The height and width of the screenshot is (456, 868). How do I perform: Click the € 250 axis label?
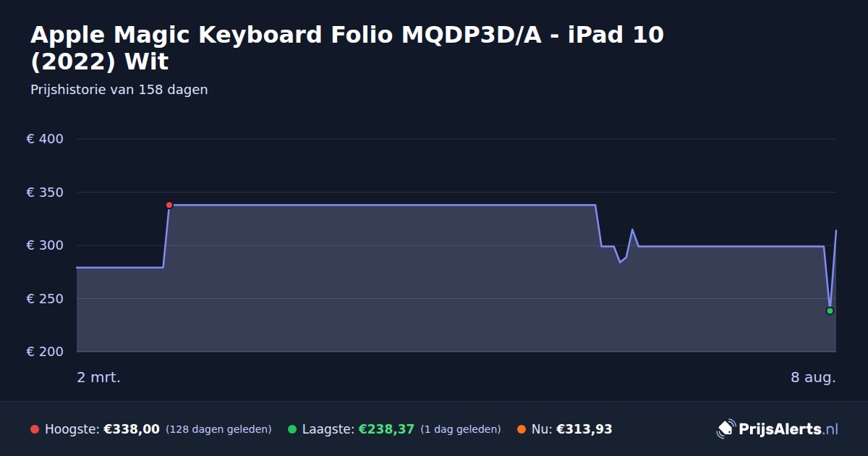(x=46, y=299)
